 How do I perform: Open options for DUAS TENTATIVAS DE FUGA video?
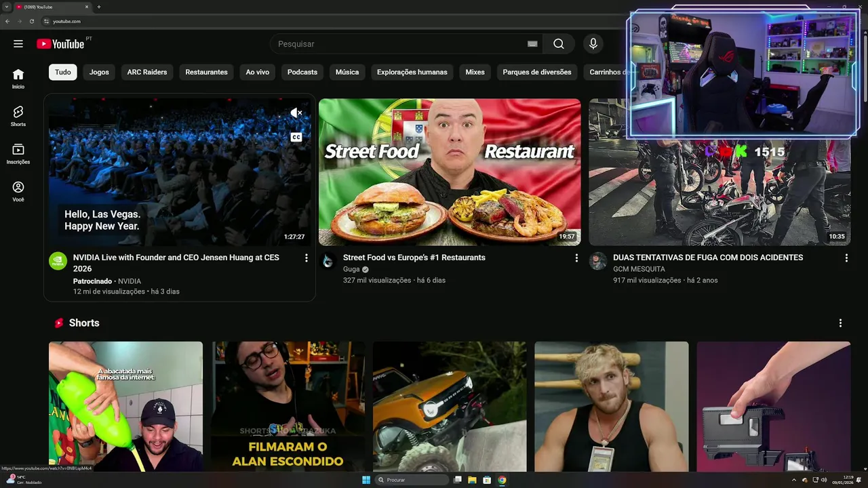click(x=846, y=258)
